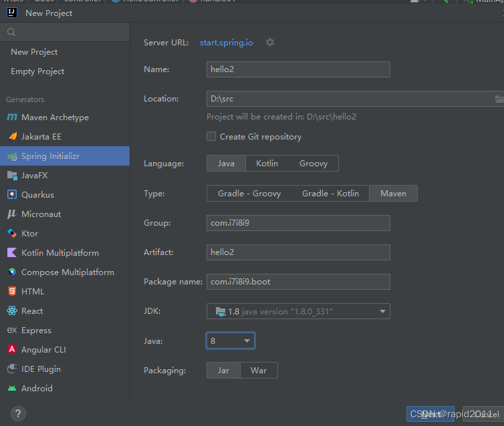504x426 pixels.
Task: Click the Artifact text field
Action: click(298, 252)
